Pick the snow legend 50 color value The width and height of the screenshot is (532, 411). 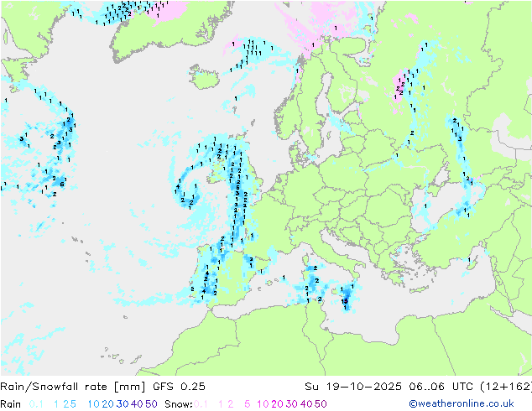[321, 404]
